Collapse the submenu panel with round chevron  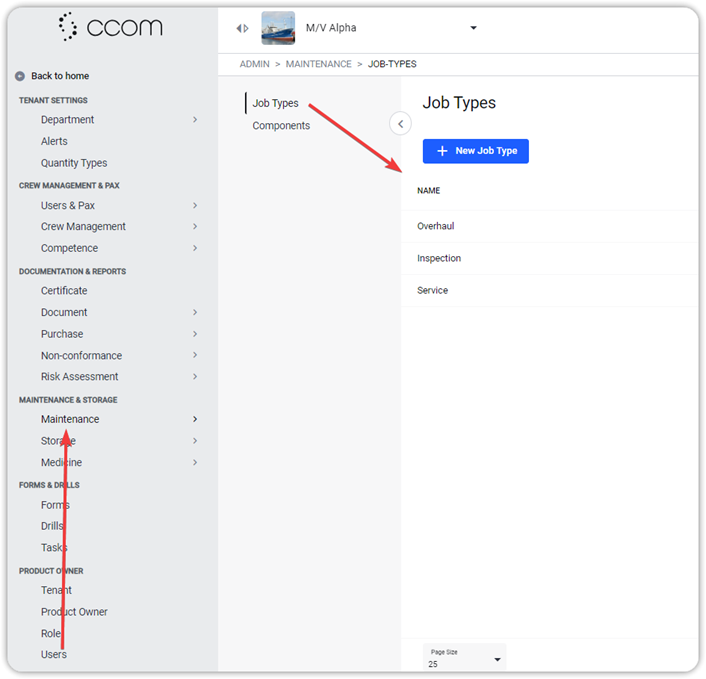(400, 124)
